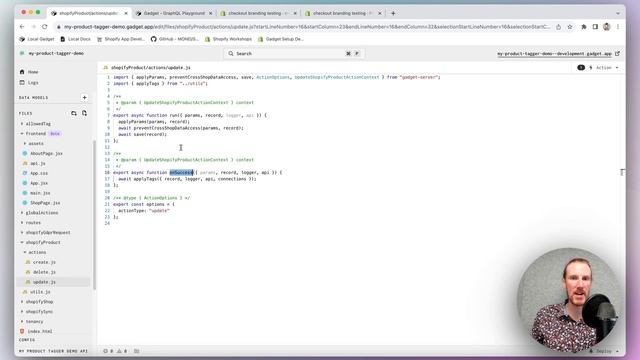The height and width of the screenshot is (360, 640).
Task: Bookmark this page with star icon
Action: 569,27
